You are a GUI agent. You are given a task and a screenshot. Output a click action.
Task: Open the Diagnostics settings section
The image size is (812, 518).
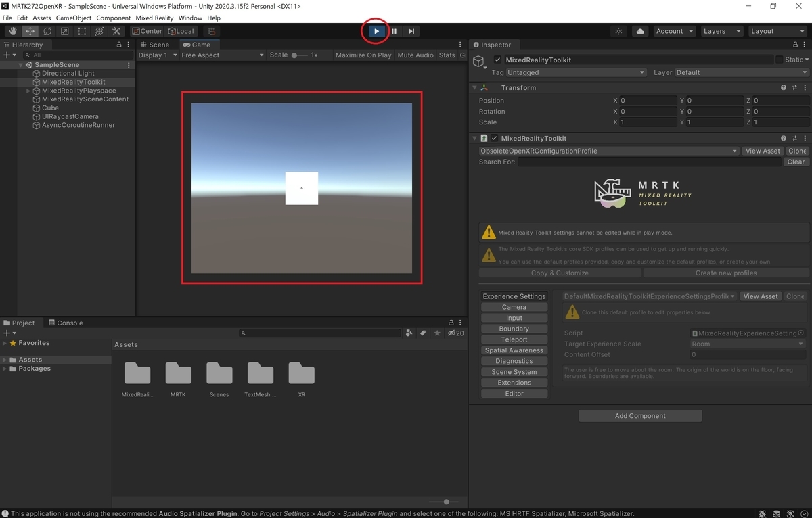click(514, 361)
